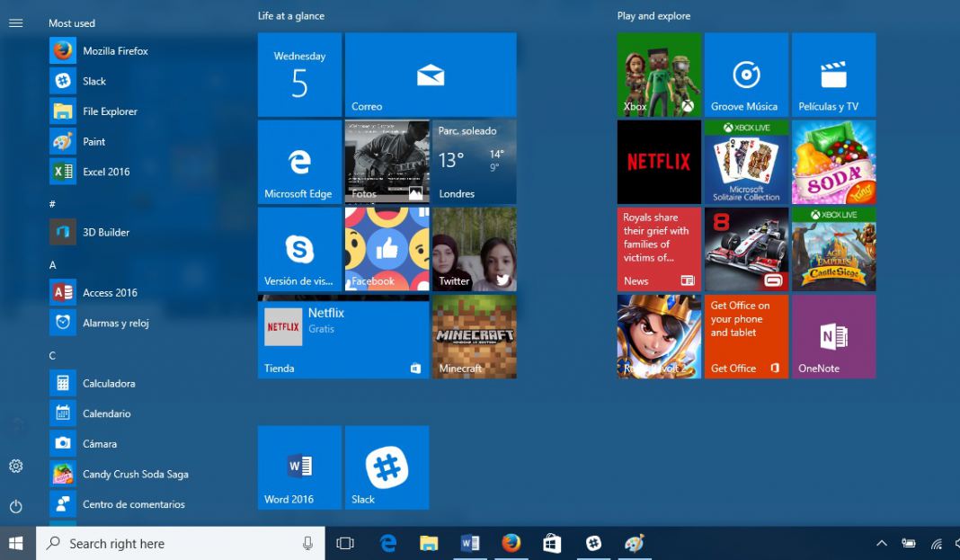Screen dimensions: 960x560
Task: Open the Wednesday 5 calendar tile
Action: point(299,75)
